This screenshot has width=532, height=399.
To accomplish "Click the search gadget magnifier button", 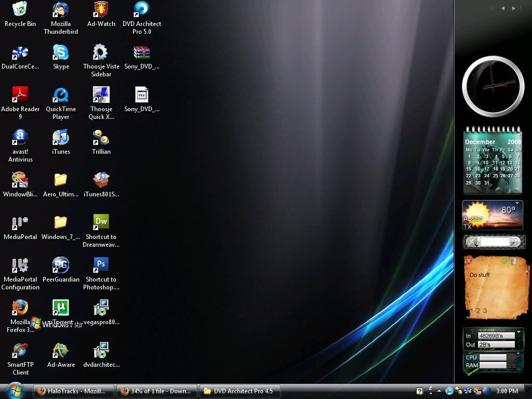I will [x=516, y=242].
